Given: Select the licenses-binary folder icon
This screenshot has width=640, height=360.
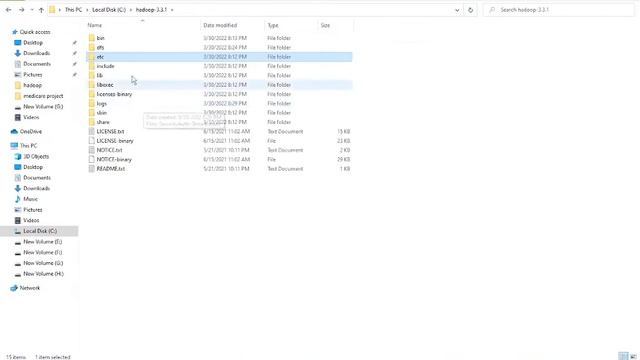Looking at the screenshot, I should pyautogui.click(x=92, y=94).
